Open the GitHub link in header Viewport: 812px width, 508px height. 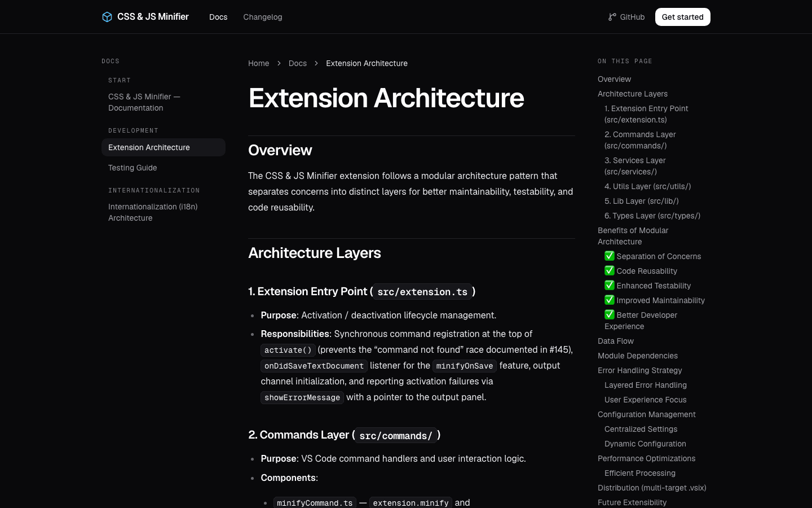tap(626, 17)
